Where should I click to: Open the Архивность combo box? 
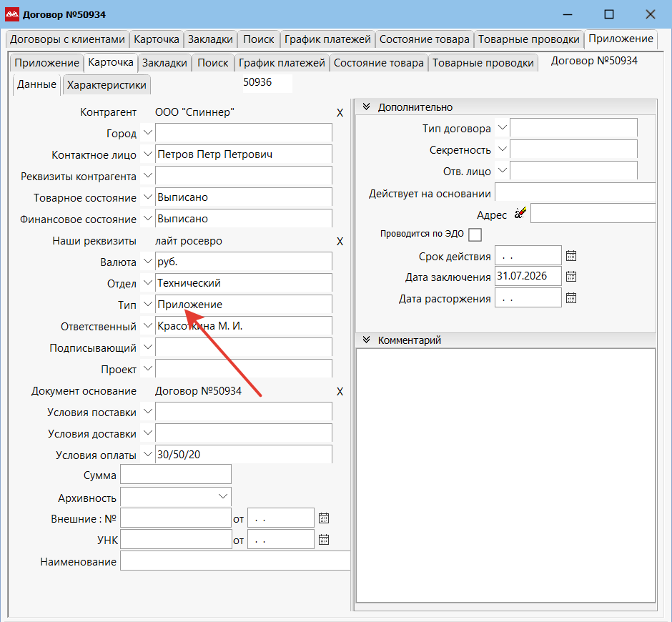coord(176,496)
